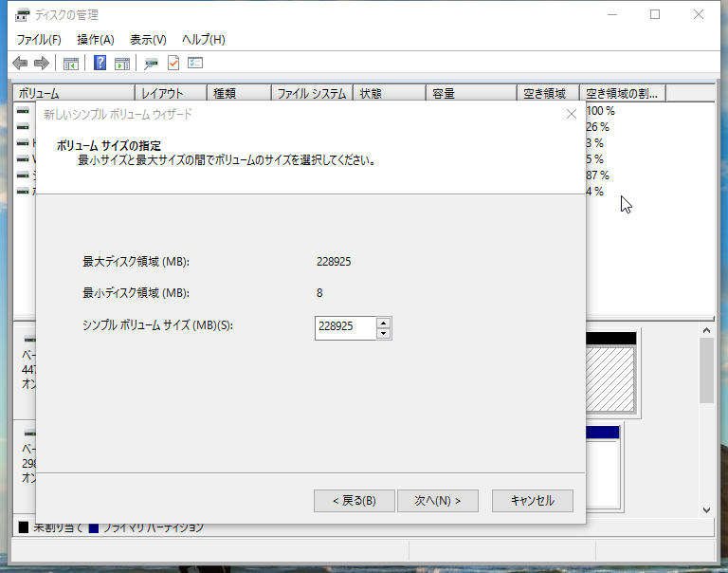
Task: Sort by 空き領域の割合 column header
Action: click(623, 93)
